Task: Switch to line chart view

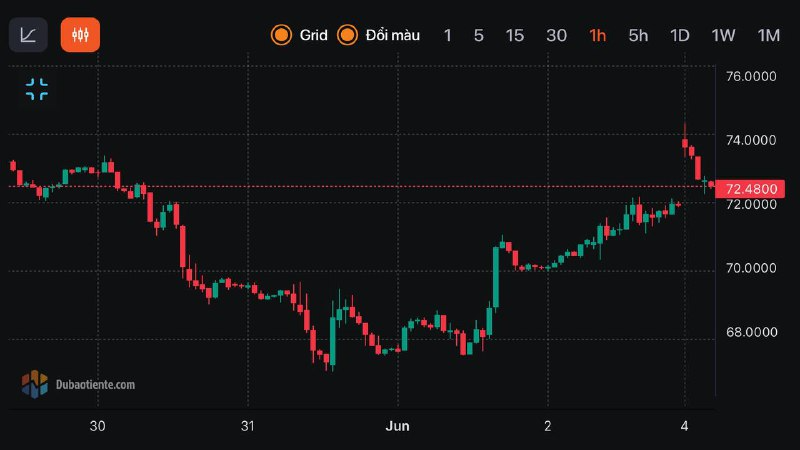Action: coord(28,35)
